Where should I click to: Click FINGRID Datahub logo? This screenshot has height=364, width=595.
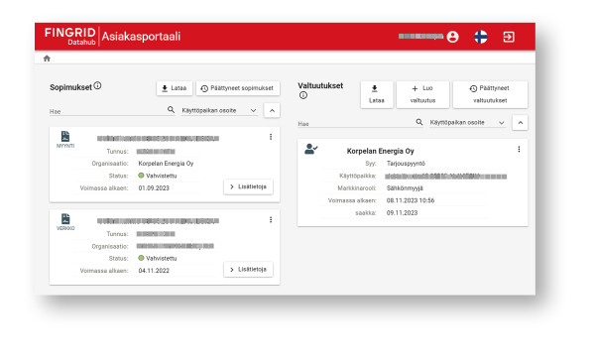coord(69,37)
